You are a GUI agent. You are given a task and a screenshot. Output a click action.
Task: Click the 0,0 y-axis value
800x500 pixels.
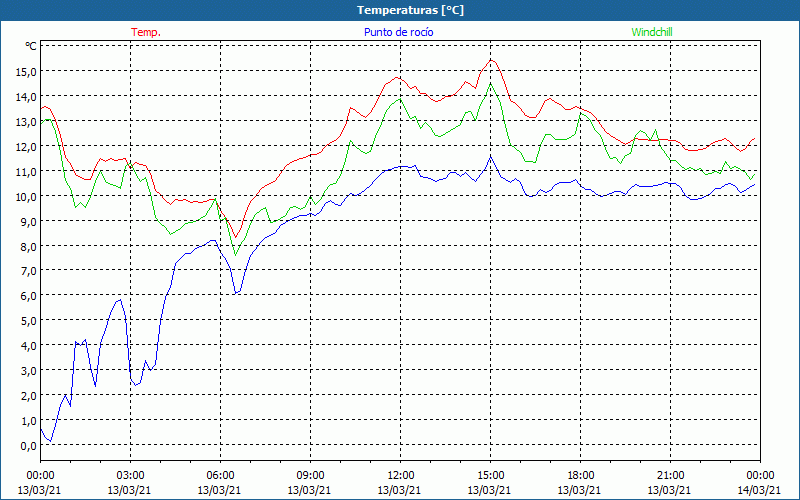point(29,446)
